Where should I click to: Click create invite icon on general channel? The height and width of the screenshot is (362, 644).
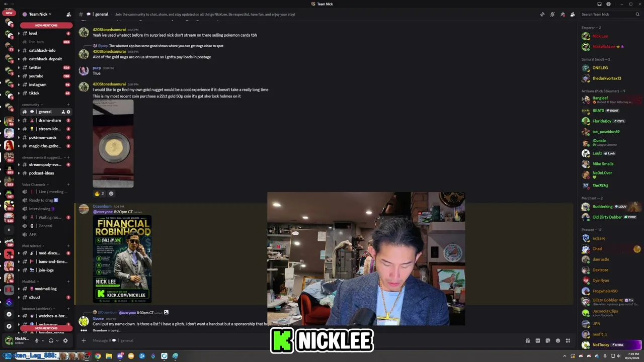coord(63,112)
